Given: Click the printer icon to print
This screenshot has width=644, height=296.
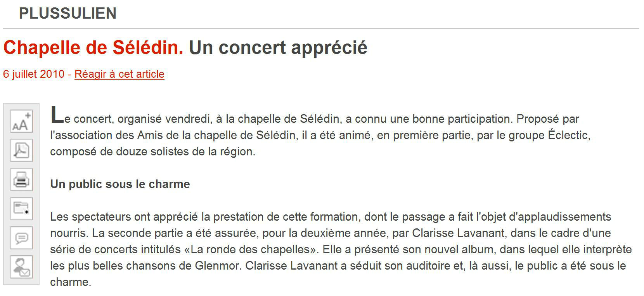Looking at the screenshot, I should [x=21, y=179].
